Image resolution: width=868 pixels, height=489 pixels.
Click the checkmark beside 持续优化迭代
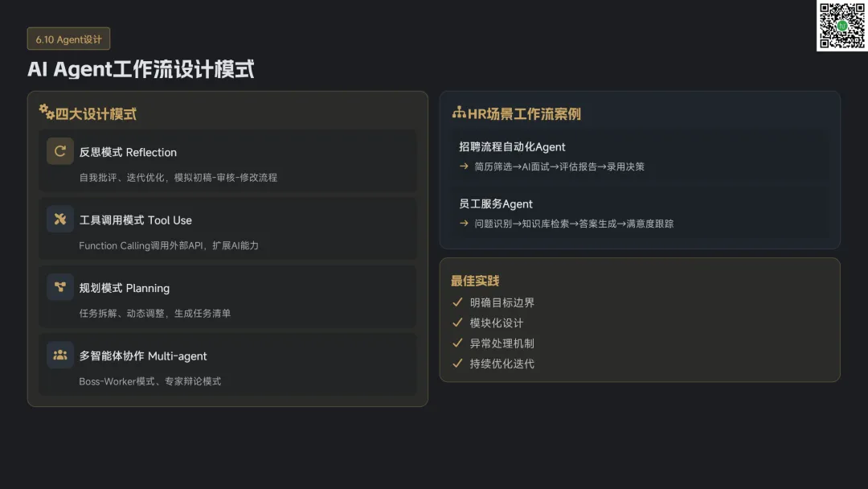tap(457, 364)
